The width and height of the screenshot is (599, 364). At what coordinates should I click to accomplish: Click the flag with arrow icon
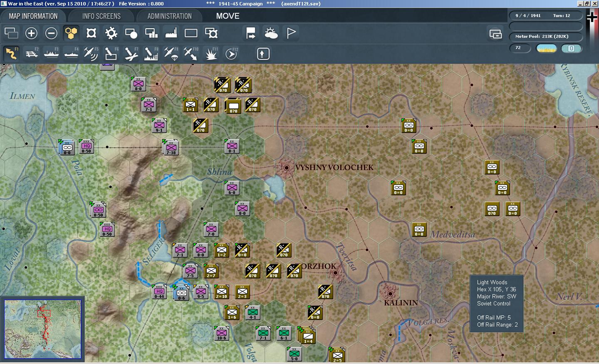pos(251,33)
